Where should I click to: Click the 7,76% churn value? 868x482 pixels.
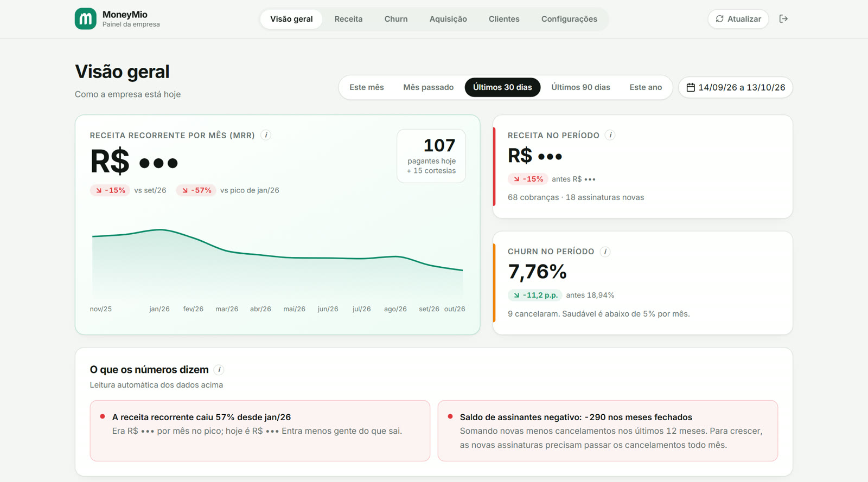point(537,272)
